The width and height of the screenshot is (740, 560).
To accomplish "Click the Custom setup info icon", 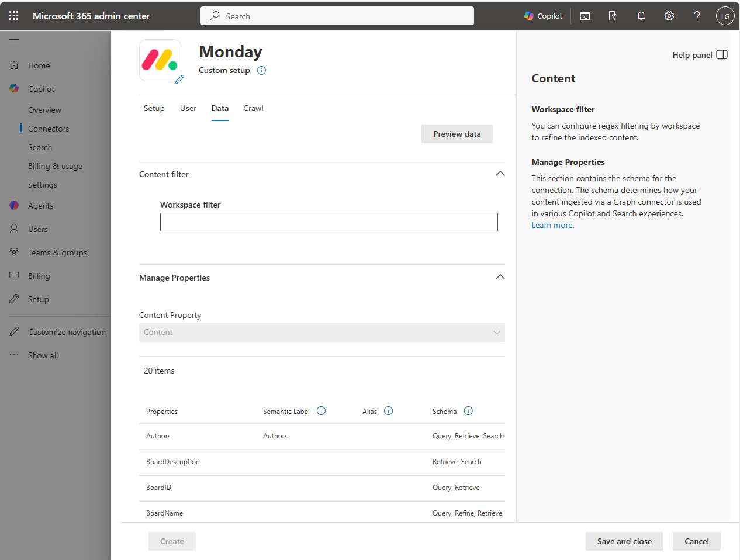I will (262, 71).
